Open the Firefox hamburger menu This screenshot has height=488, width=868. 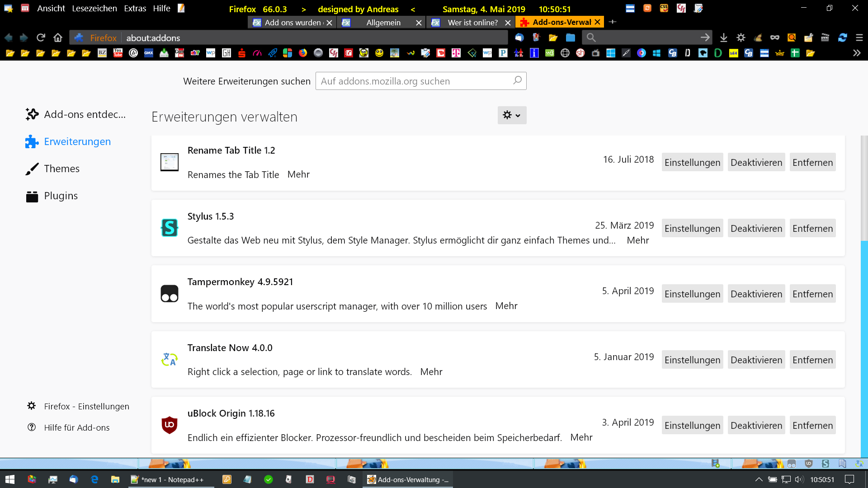(859, 38)
